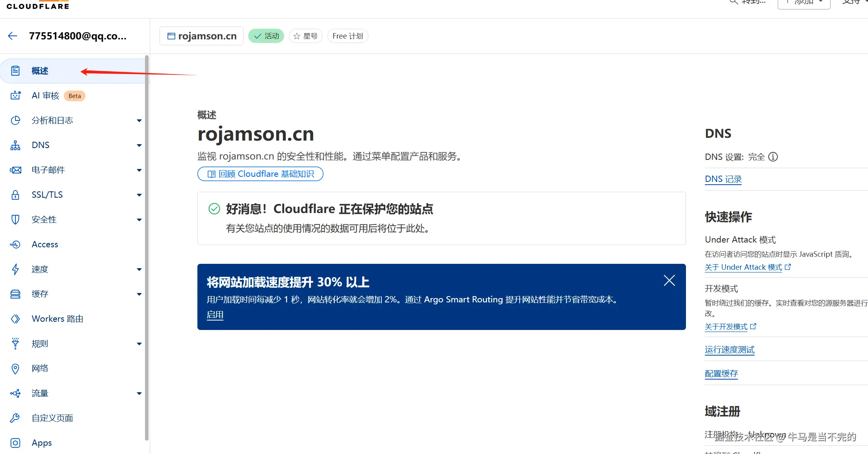Open the Access sidebar menu item
This screenshot has width=868, height=454.
pos(72,245)
